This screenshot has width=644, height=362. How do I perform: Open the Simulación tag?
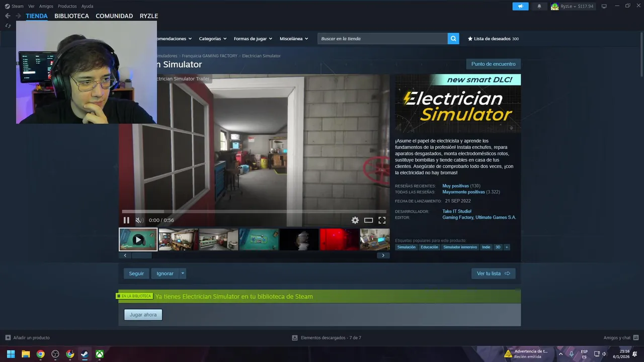(x=407, y=247)
